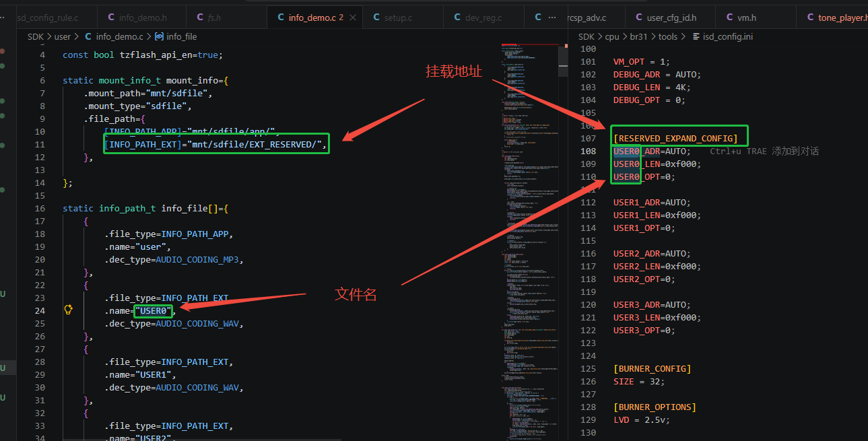Click AUDIO_CODING_MP3 on line 20

point(198,259)
